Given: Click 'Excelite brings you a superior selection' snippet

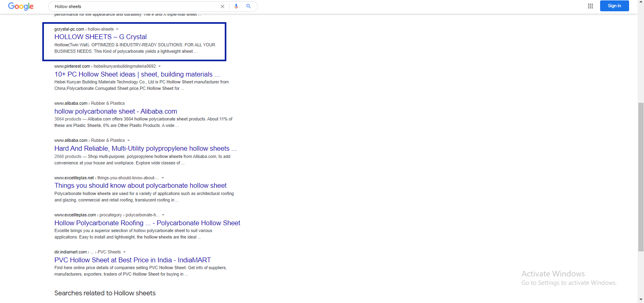Looking at the screenshot, I should 133,234.
